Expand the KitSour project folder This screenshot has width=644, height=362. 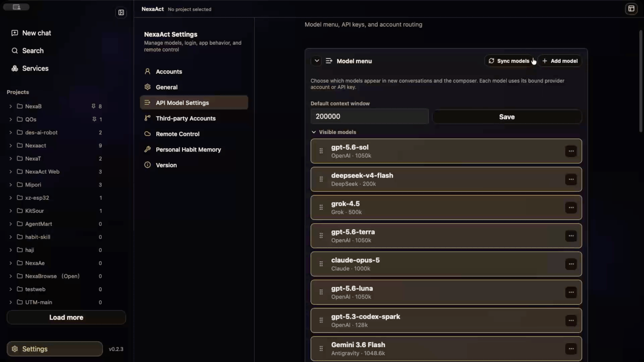10,211
